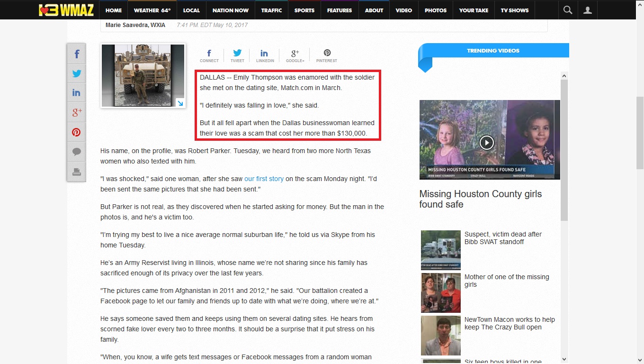
Task: Open 'Suspect, victim dead after Bibb SWAT standoff'
Action: click(503, 238)
